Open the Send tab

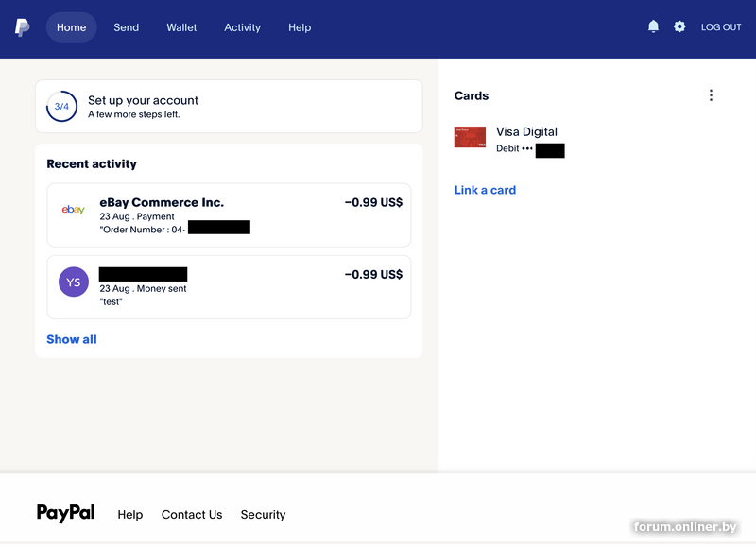point(127,27)
